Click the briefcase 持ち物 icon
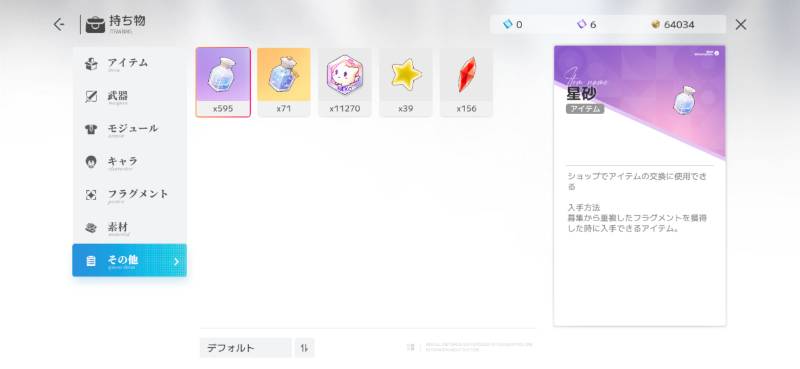Viewport: 800px width, 369px height. pyautogui.click(x=95, y=24)
